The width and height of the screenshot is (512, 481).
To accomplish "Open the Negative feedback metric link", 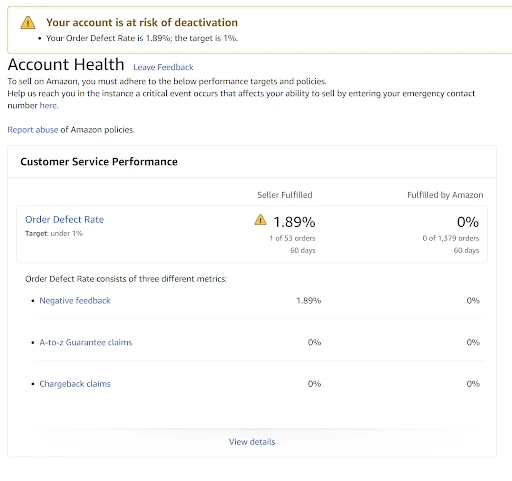I will [x=75, y=300].
